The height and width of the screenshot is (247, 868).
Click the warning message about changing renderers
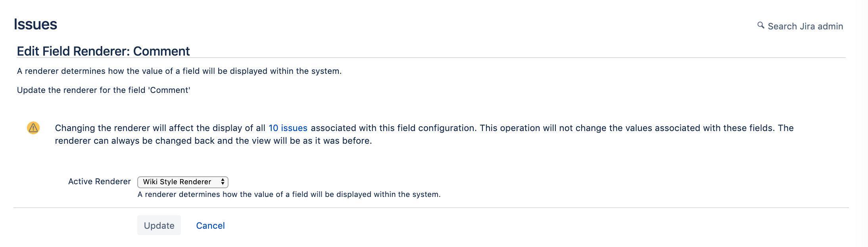[424, 134]
